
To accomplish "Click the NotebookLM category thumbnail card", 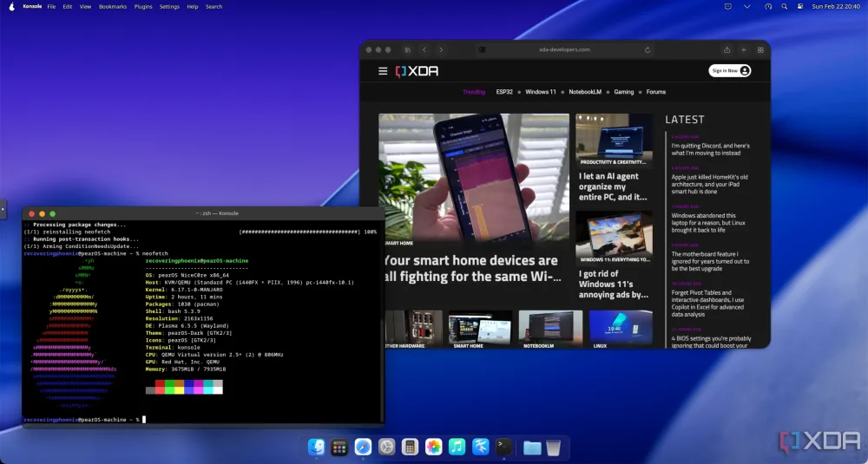I will pyautogui.click(x=550, y=330).
